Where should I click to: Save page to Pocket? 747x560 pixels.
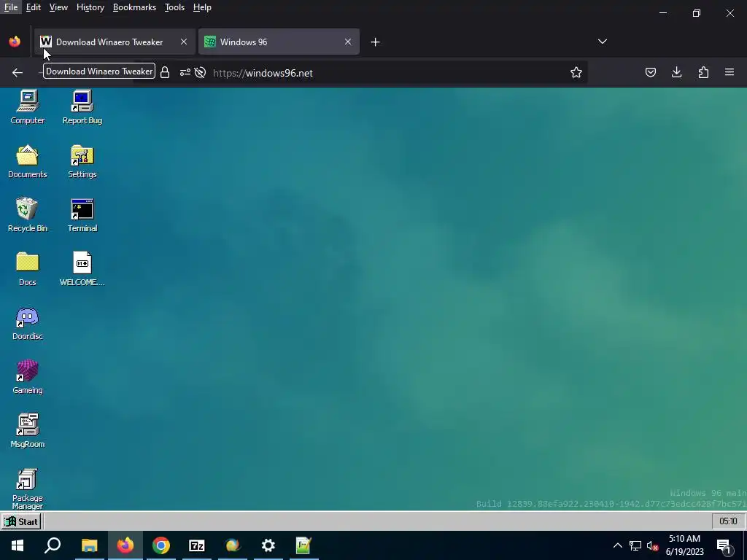(x=650, y=72)
